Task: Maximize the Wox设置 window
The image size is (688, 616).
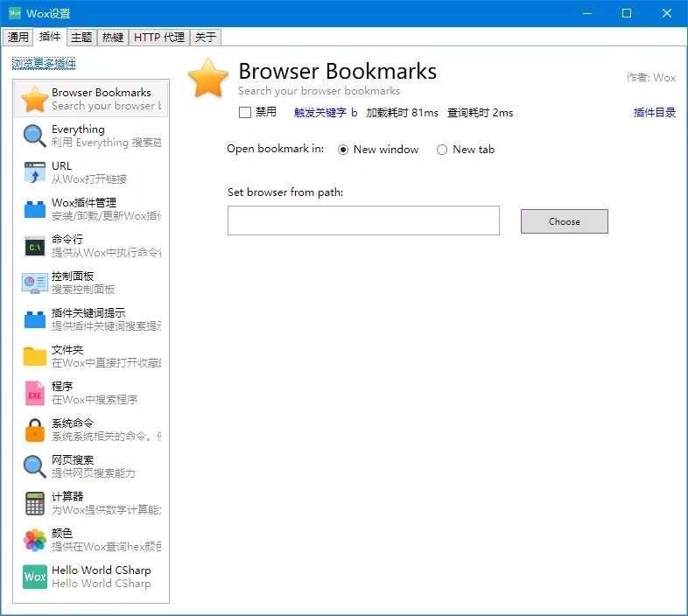Action: (627, 13)
